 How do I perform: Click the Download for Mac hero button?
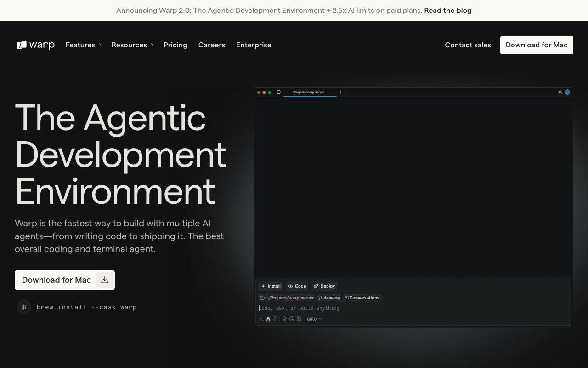pos(57,280)
